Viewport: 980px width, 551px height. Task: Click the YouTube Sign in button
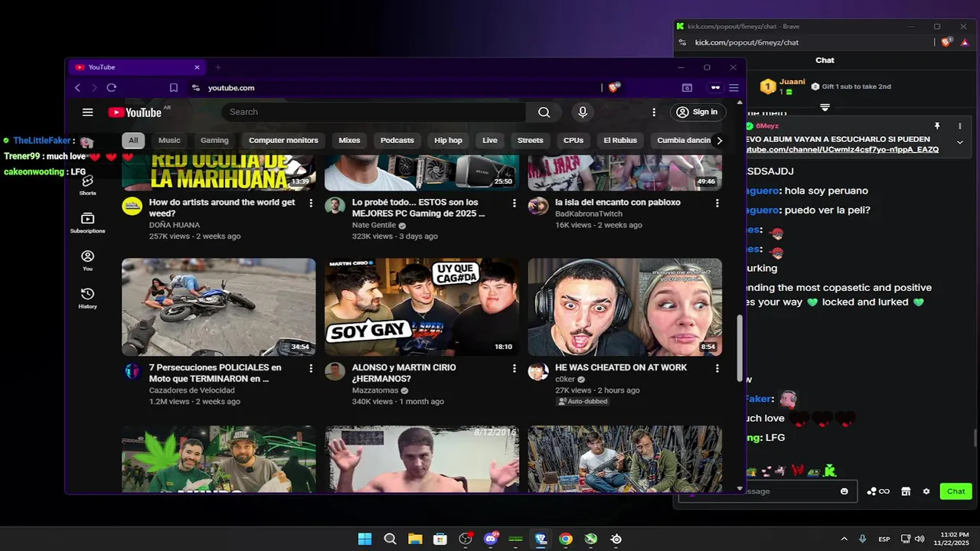click(697, 112)
